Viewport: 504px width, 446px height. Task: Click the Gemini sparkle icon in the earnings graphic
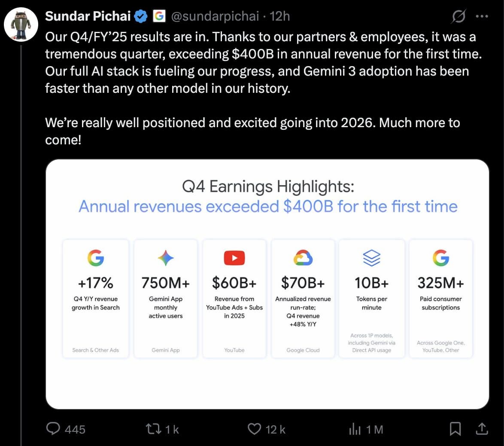[x=165, y=258]
